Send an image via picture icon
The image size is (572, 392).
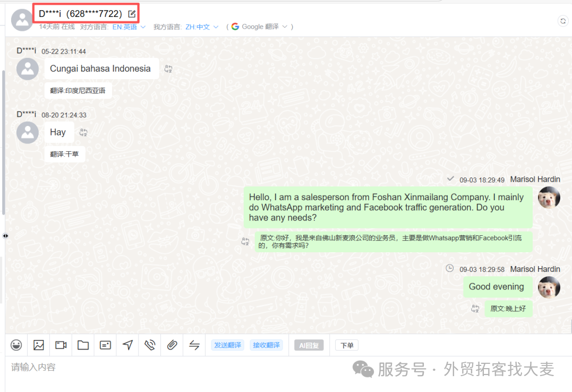point(38,345)
